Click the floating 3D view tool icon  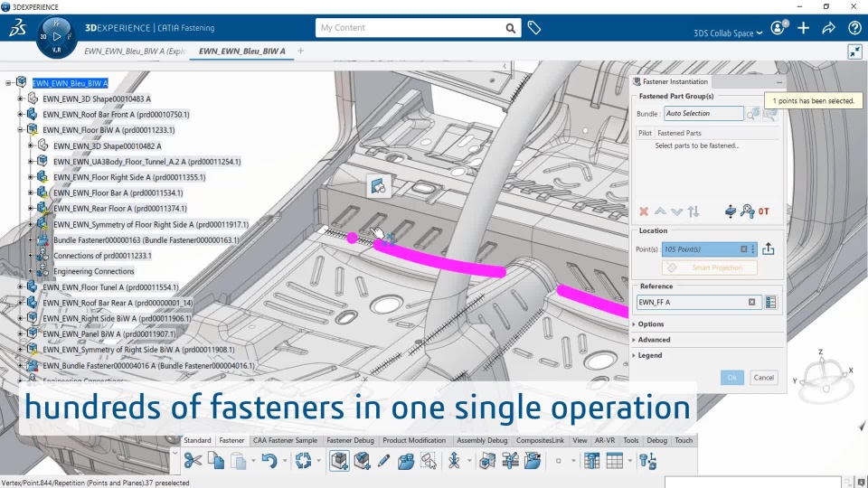pos(379,186)
